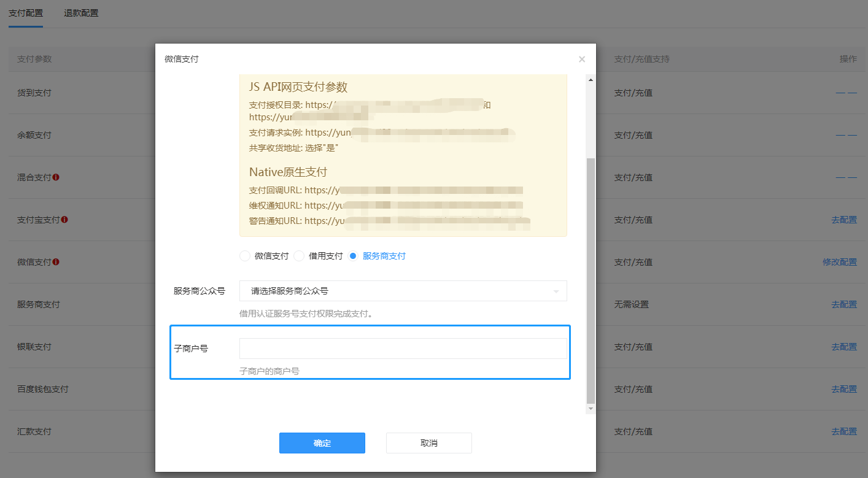Click the info icon beside 混合支付
The image size is (868, 478).
tap(56, 177)
